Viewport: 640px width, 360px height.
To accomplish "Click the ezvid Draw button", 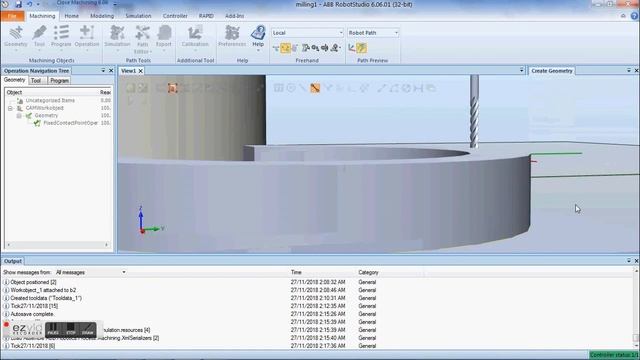I will (87, 329).
